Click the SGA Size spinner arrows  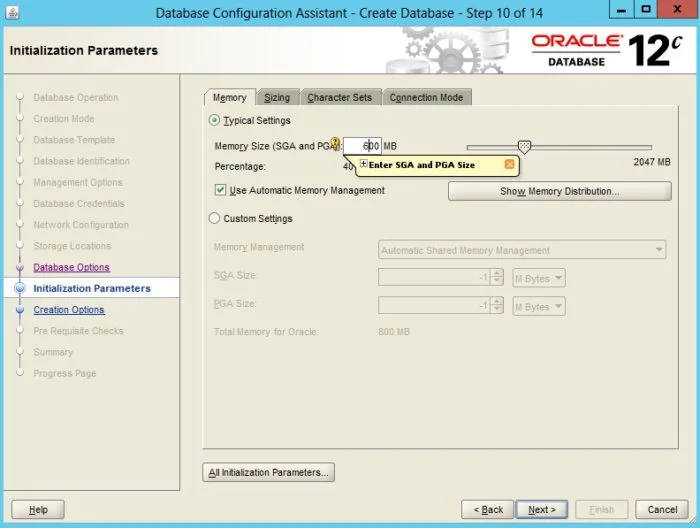(x=497, y=277)
